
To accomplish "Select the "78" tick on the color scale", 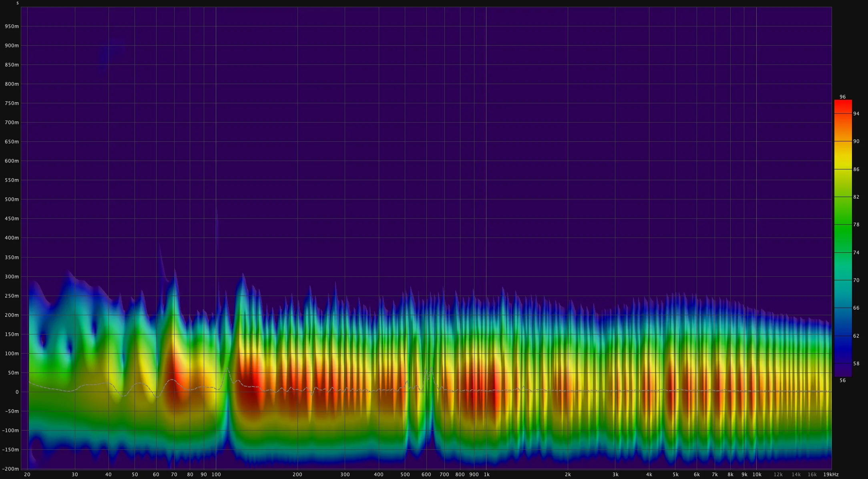I will pos(856,225).
